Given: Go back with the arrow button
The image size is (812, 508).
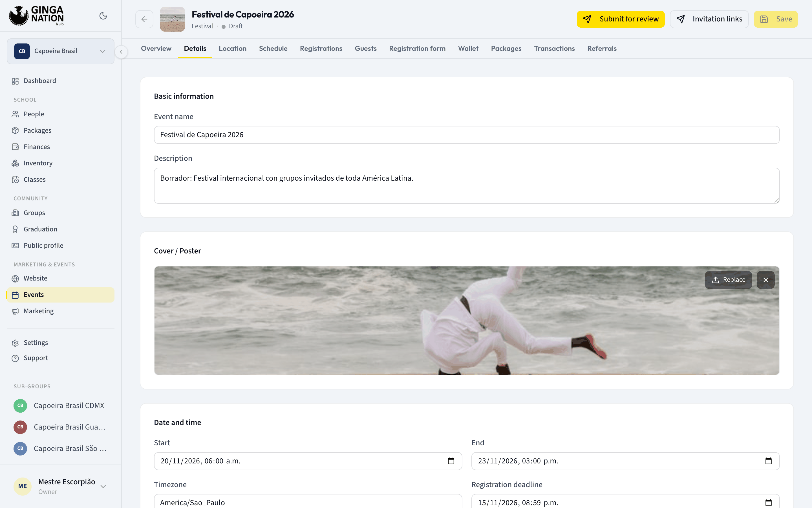Looking at the screenshot, I should [x=144, y=19].
